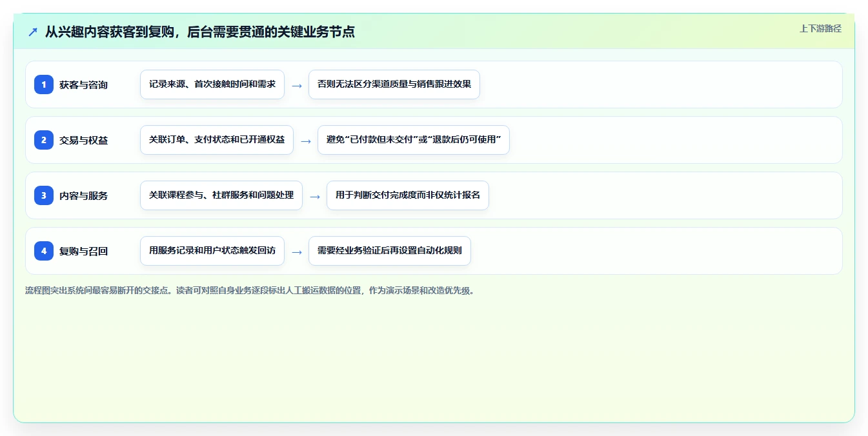Click step number 4 badge

44,251
